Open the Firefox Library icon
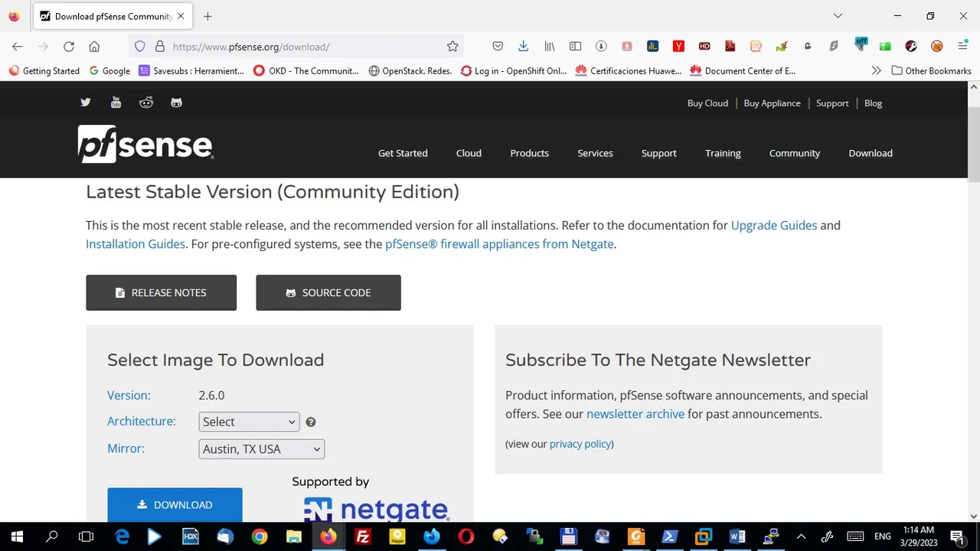This screenshot has width=980, height=551. pos(550,47)
